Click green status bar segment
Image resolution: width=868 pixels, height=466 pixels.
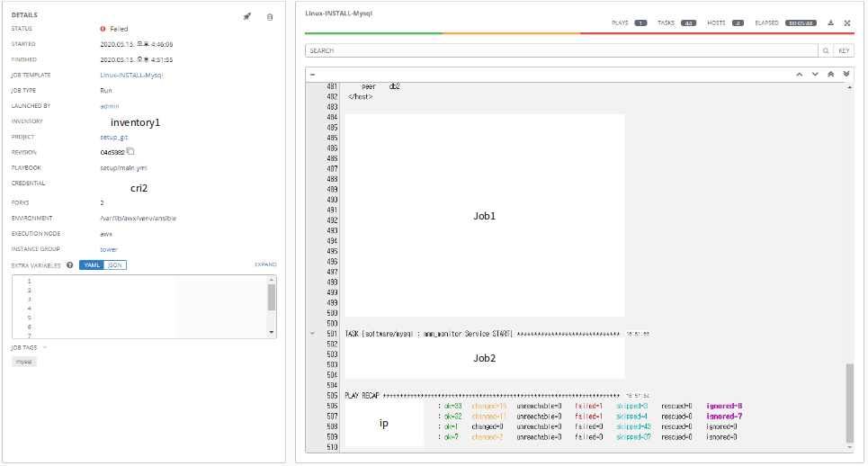pyautogui.click(x=373, y=33)
